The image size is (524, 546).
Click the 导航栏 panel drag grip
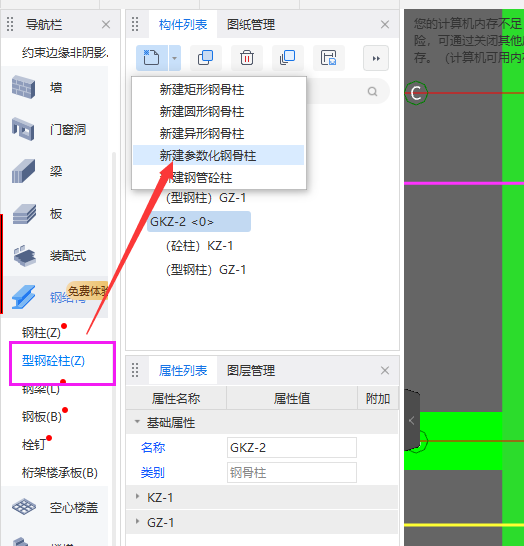(10, 24)
